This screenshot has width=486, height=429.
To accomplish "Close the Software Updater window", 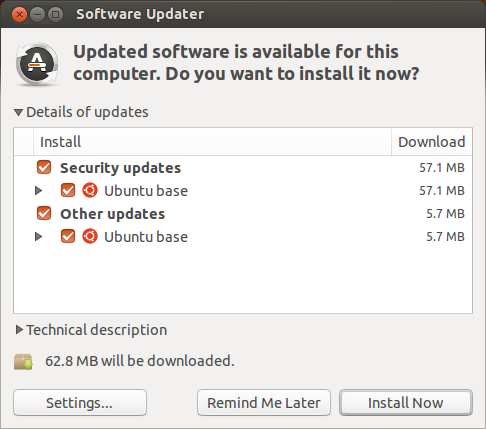I will tap(19, 14).
